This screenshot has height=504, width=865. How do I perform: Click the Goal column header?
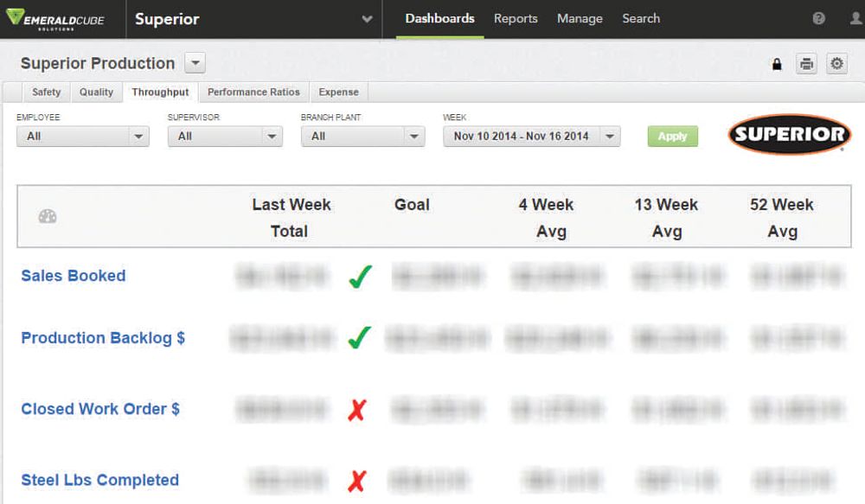412,205
